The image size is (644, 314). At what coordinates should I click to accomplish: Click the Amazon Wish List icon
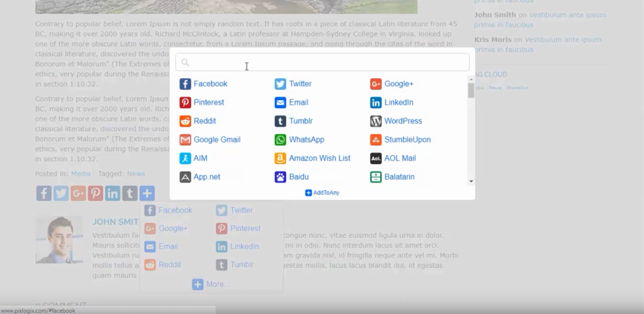click(x=280, y=158)
